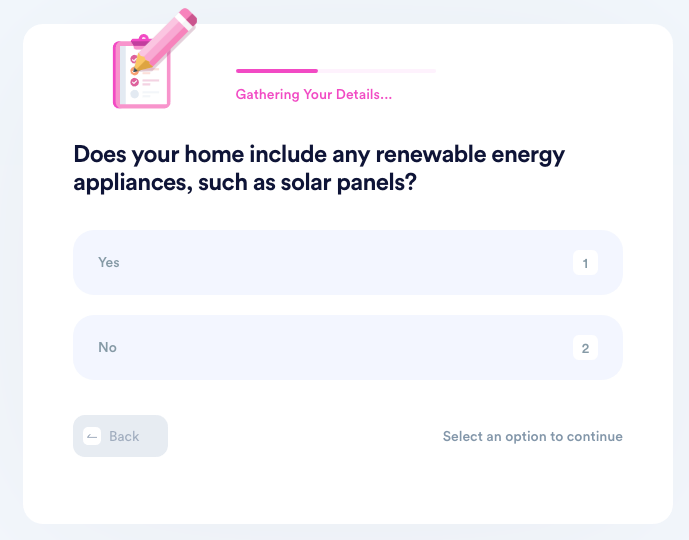Click the unfilled portion of progress bar
Image resolution: width=689 pixels, height=540 pixels.
[377, 71]
